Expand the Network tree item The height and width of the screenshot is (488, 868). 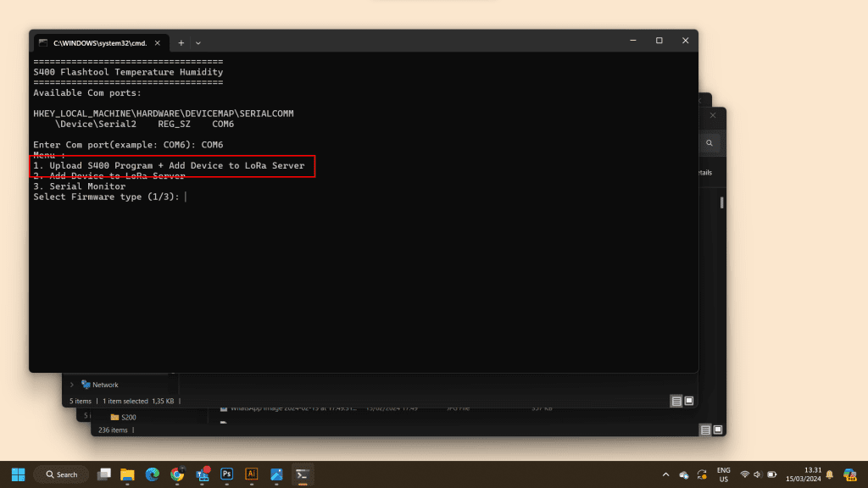click(x=72, y=385)
